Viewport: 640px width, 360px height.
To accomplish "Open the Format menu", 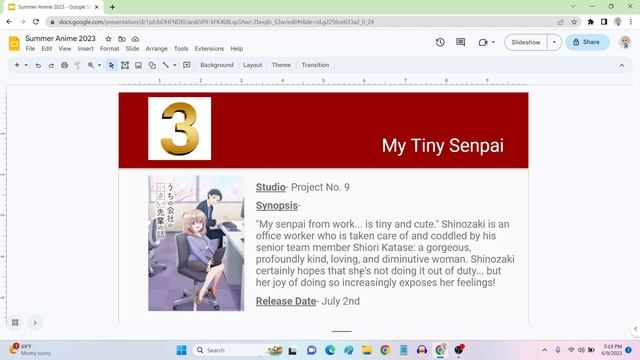I will tap(109, 49).
